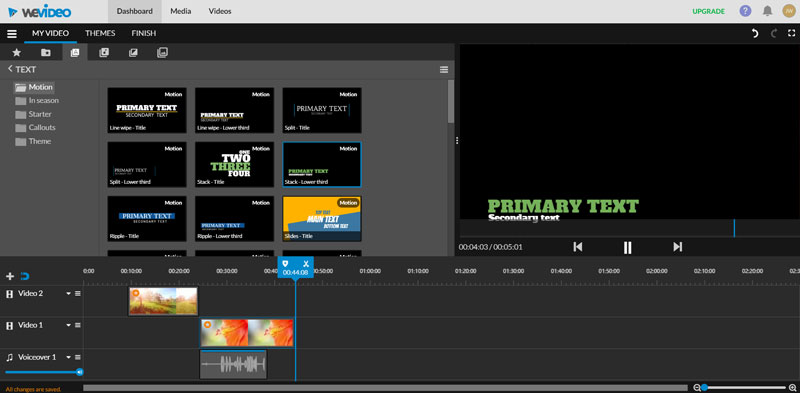
Task: Click the text library vertical scrollbar
Action: tap(451, 101)
